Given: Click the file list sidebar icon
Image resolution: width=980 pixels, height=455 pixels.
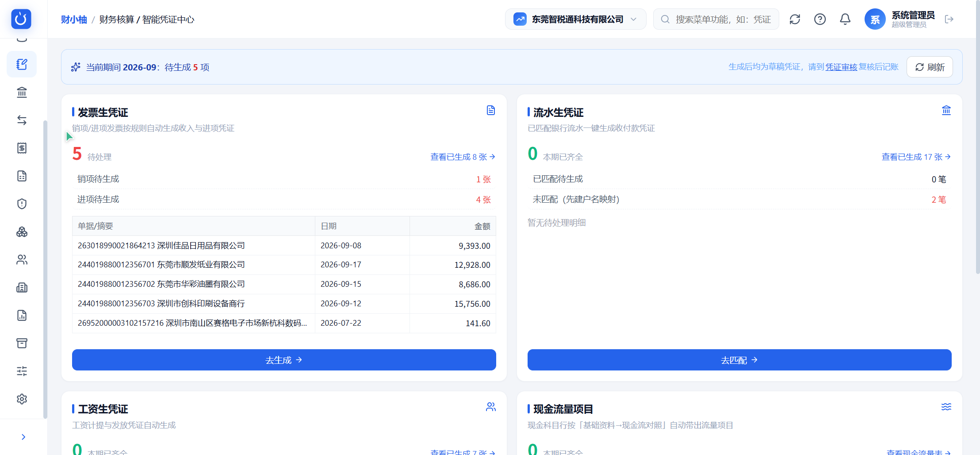Looking at the screenshot, I should (22, 176).
